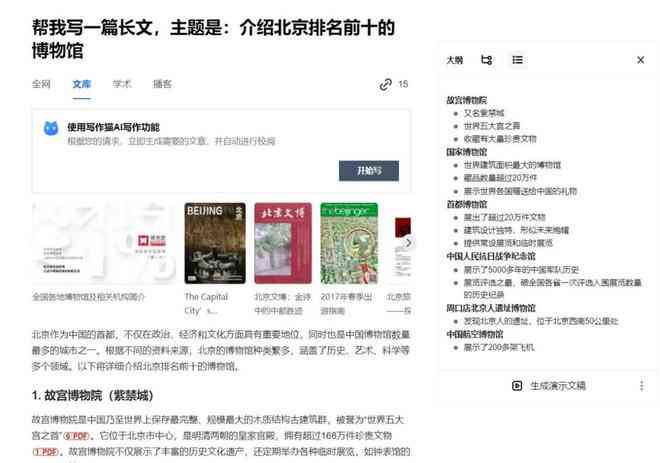
Task: Click outline bullet about 发现北京人的遗址
Action: pos(541,321)
